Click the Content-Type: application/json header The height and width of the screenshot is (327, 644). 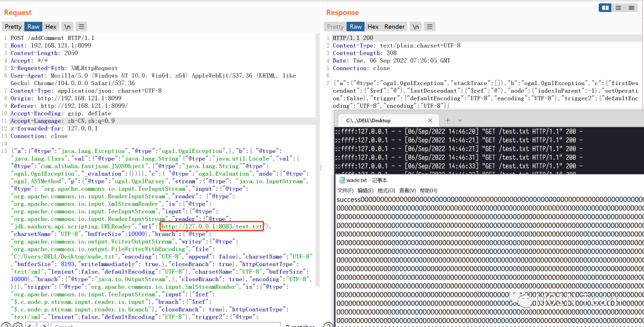click(x=86, y=91)
